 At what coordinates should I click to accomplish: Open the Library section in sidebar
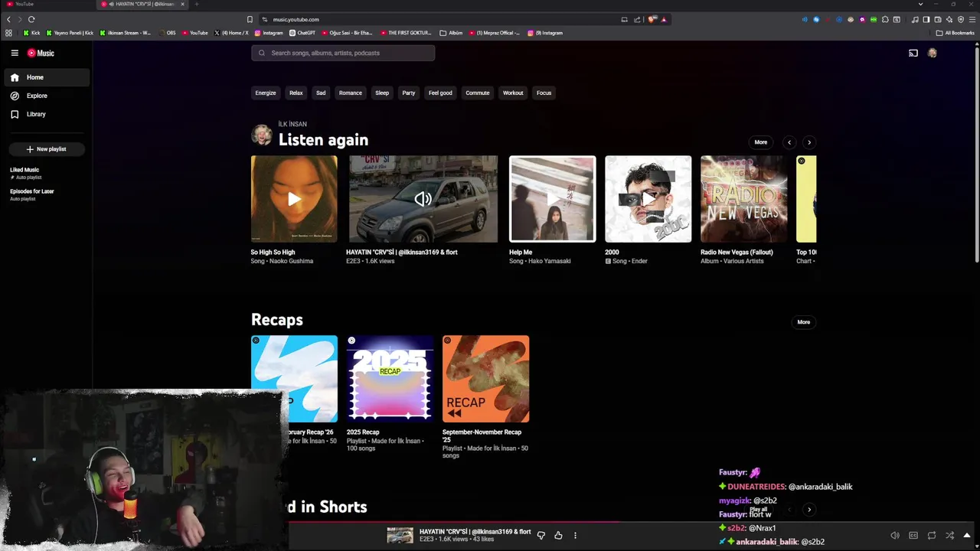[x=46, y=114]
